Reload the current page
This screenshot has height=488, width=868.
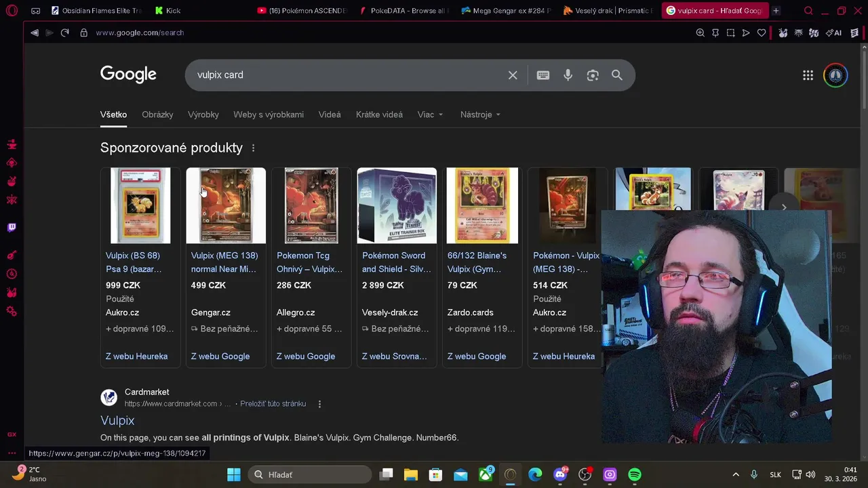pyautogui.click(x=65, y=33)
